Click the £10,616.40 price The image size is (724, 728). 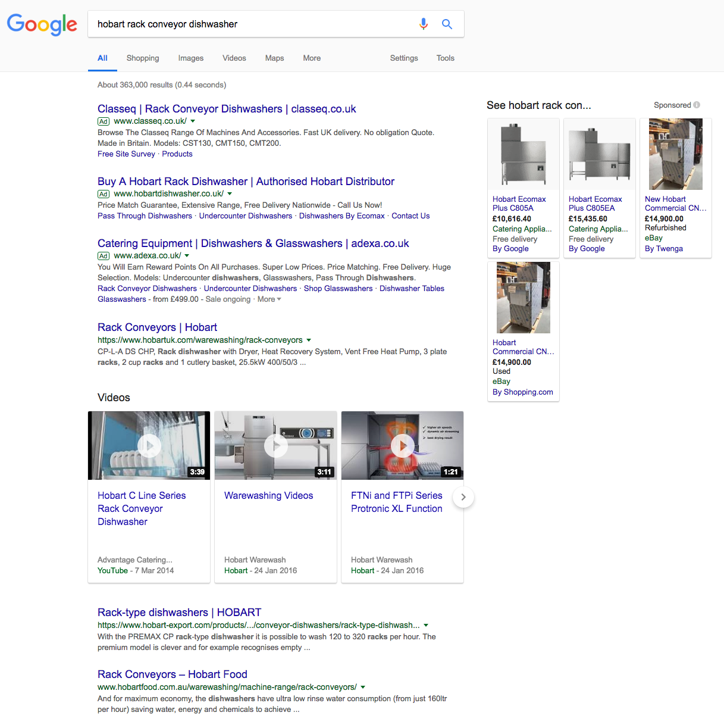click(512, 219)
